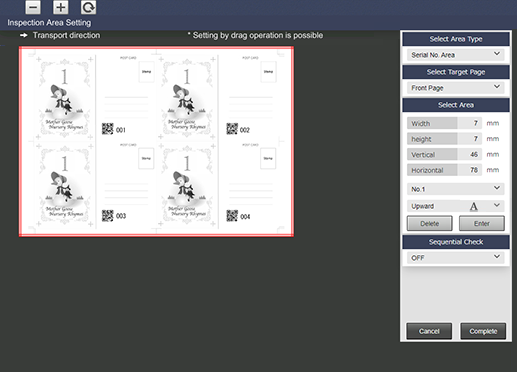Click the Width value field
This screenshot has height=372, width=517.
pos(469,123)
